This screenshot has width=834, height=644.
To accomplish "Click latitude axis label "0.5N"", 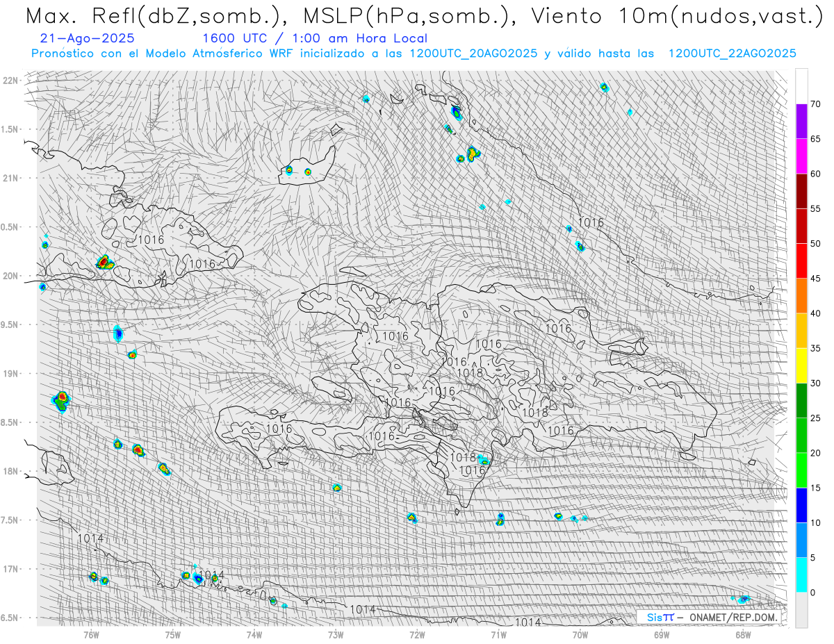I will pyautogui.click(x=9, y=226).
